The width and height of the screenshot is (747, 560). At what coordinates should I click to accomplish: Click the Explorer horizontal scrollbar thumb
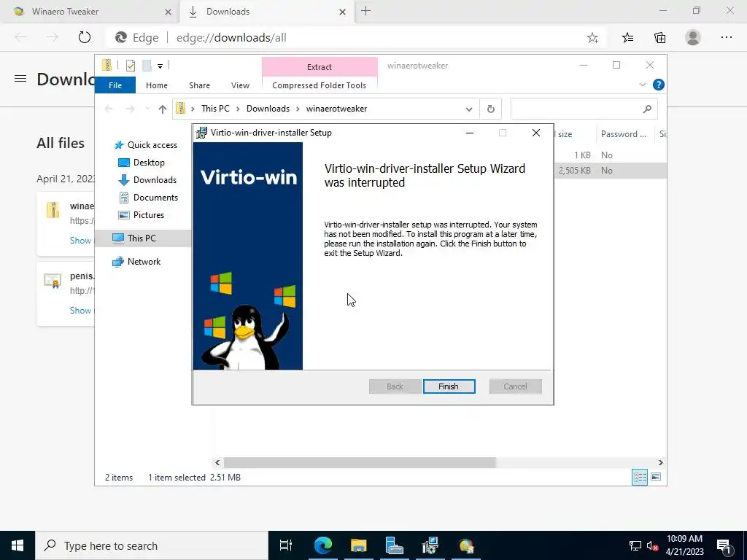coord(360,462)
